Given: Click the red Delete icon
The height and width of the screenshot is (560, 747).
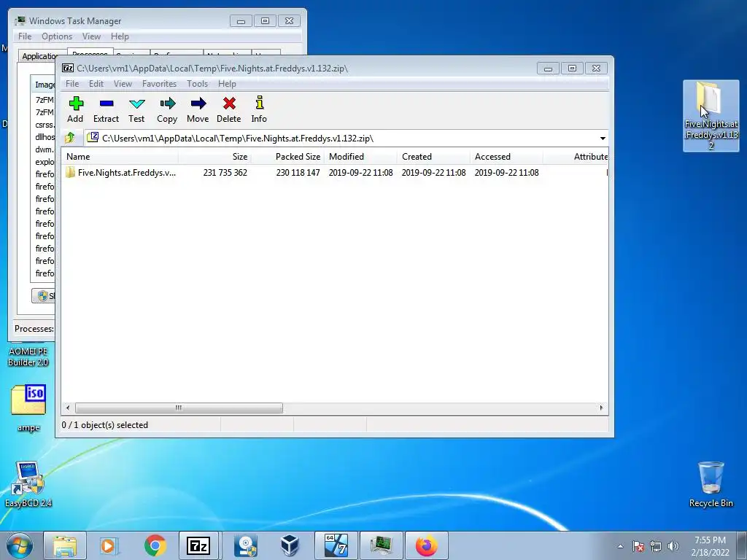Looking at the screenshot, I should coord(228,109).
